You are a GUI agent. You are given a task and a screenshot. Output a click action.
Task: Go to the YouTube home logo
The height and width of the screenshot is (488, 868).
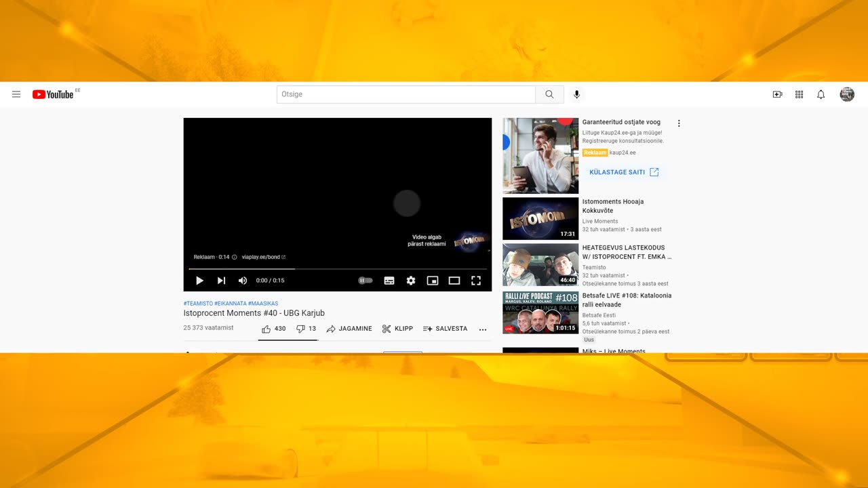coord(53,94)
